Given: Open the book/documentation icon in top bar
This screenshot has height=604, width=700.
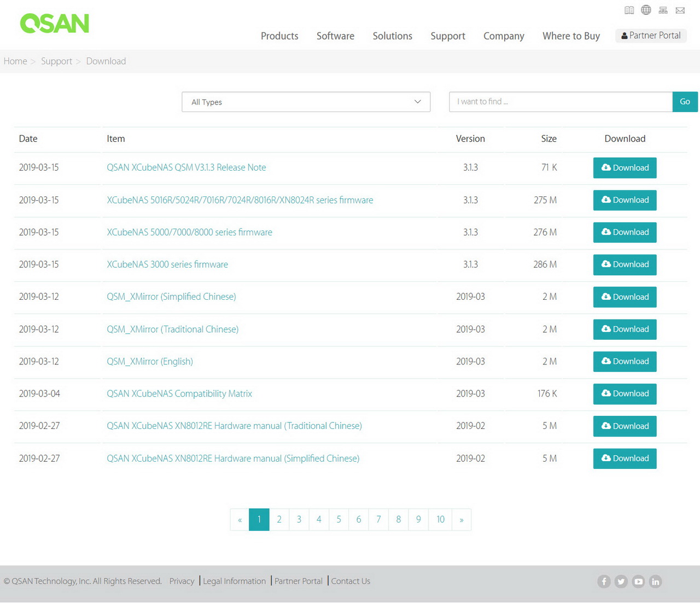Looking at the screenshot, I should (629, 10).
